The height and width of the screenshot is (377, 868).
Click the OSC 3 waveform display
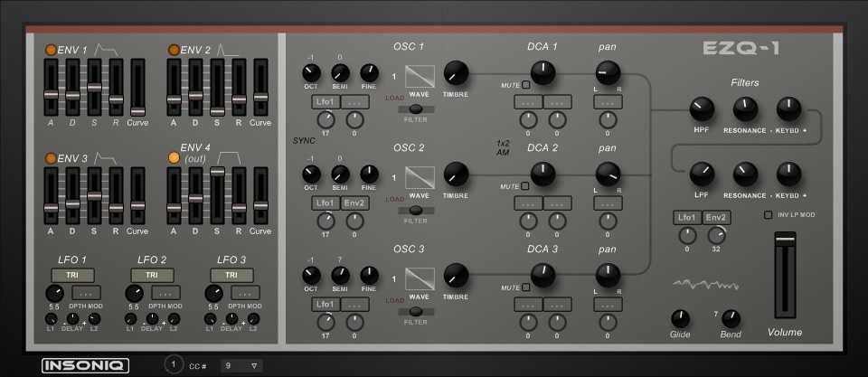(x=420, y=279)
